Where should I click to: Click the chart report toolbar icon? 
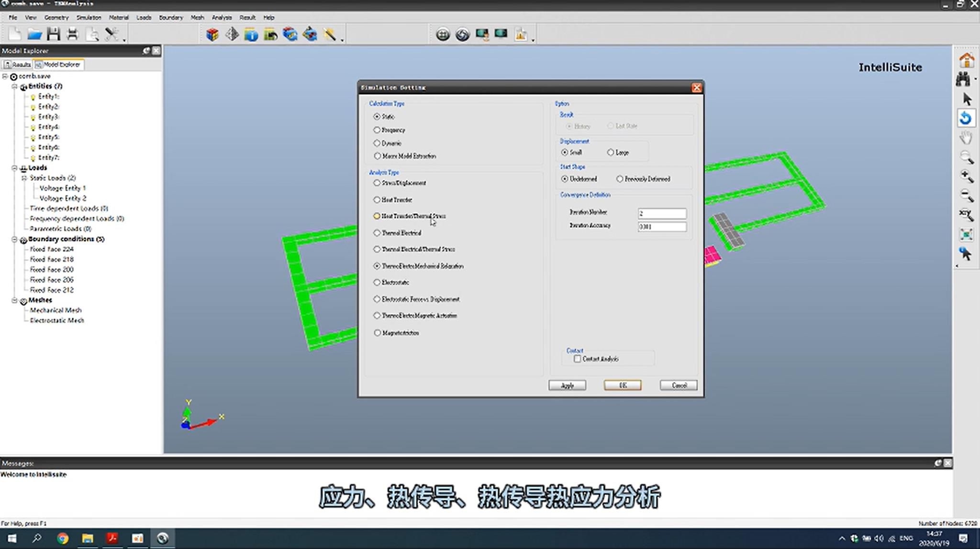[x=521, y=34]
